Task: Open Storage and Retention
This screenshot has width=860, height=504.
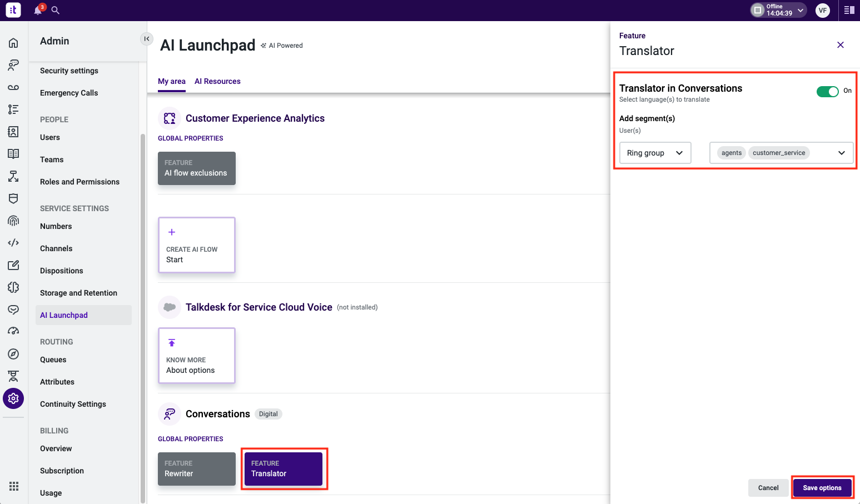Action: pyautogui.click(x=78, y=293)
